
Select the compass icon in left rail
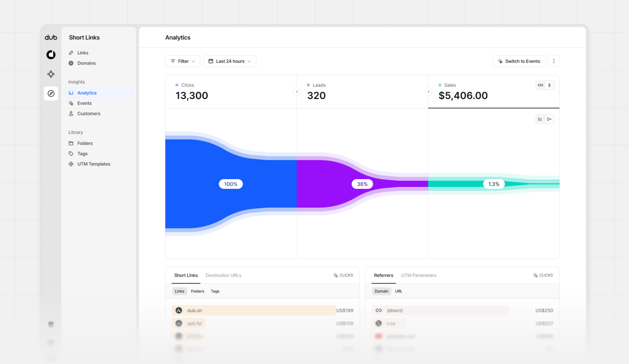pos(51,93)
